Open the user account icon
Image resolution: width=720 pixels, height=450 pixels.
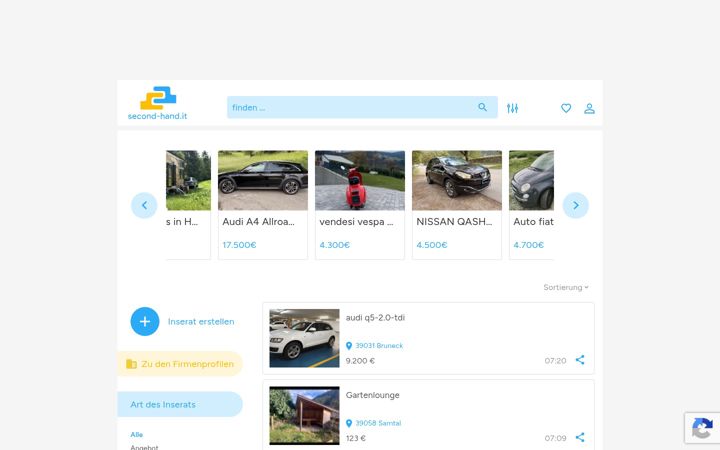(589, 108)
